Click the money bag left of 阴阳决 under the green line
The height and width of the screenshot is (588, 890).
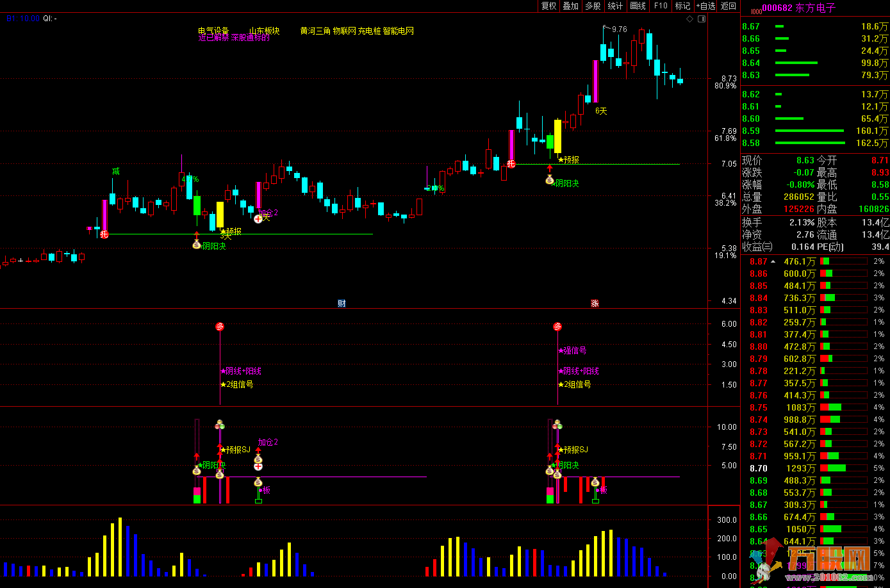pyautogui.click(x=549, y=180)
